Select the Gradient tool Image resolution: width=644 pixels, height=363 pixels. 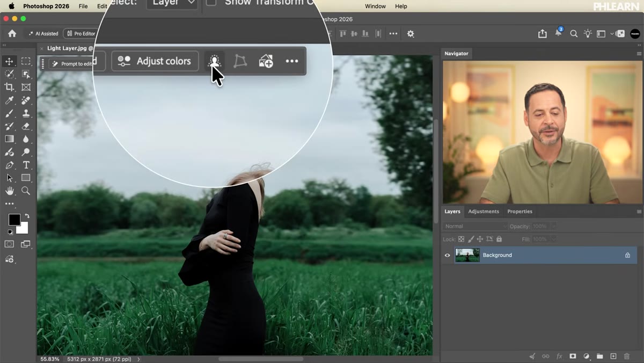tap(9, 139)
